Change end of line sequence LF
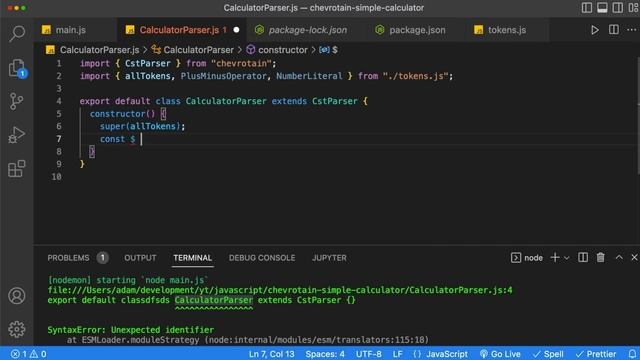This screenshot has height=360, width=640. (x=398, y=354)
